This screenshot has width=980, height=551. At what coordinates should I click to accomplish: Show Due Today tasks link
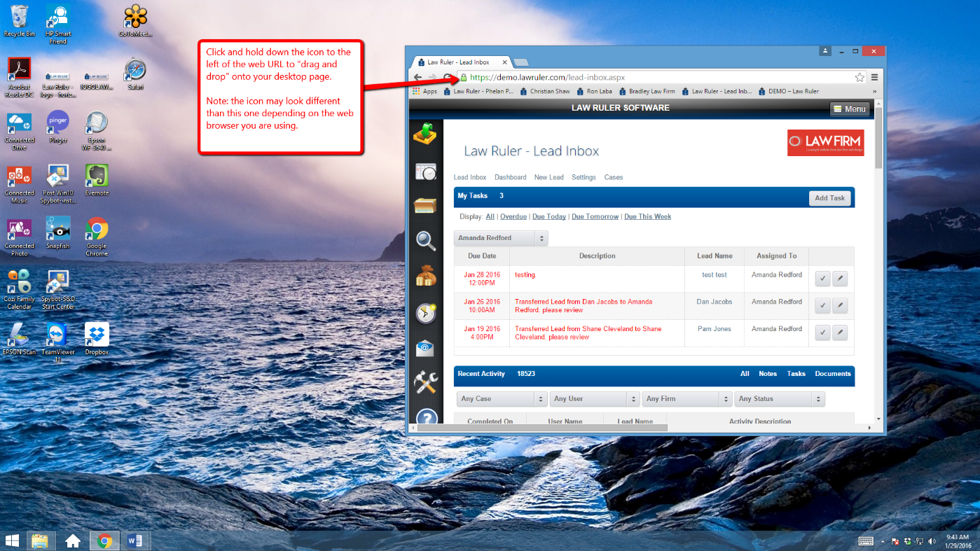549,217
